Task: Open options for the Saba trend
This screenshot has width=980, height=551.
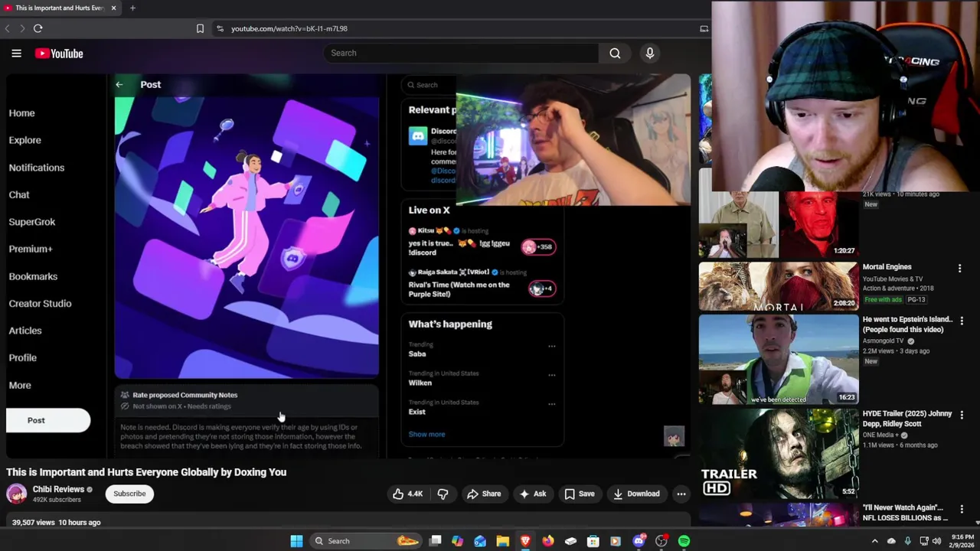Action: point(551,346)
